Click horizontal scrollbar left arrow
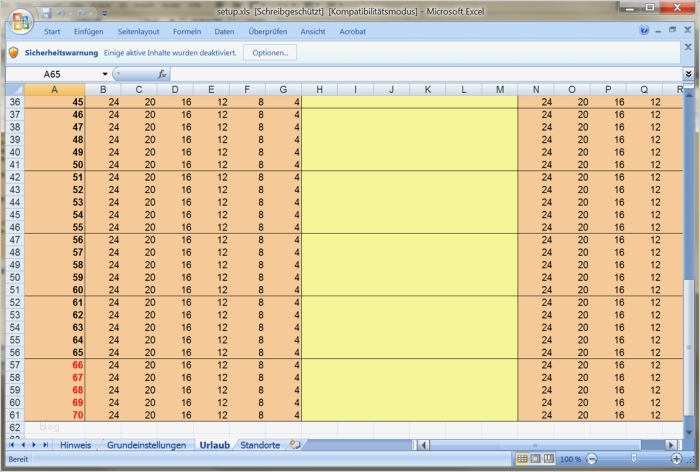 (x=424, y=445)
